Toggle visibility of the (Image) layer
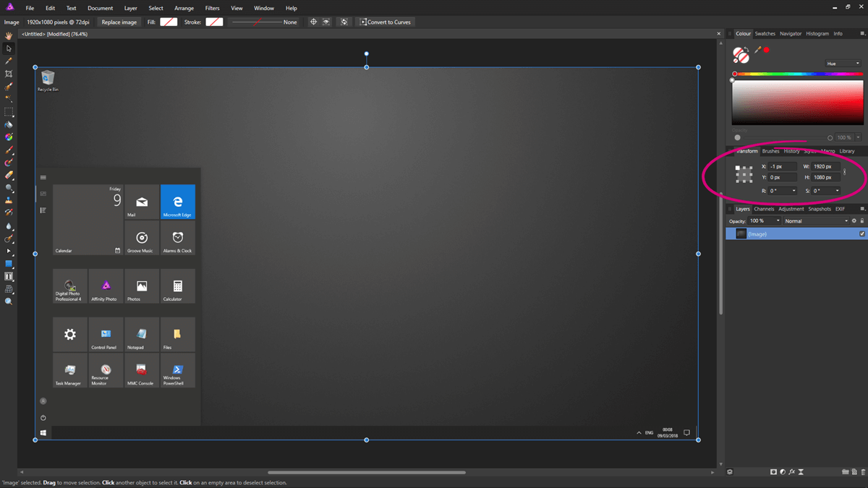The width and height of the screenshot is (868, 488). pyautogui.click(x=862, y=233)
